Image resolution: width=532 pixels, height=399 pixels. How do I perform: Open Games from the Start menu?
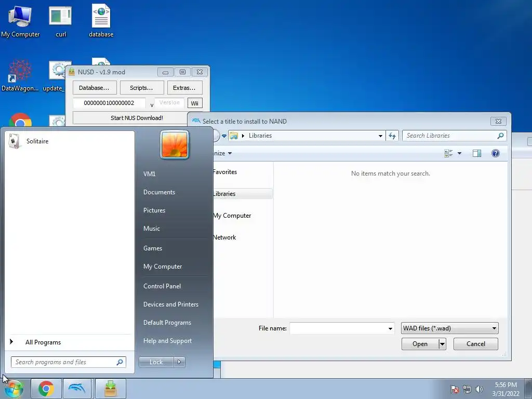click(x=153, y=248)
